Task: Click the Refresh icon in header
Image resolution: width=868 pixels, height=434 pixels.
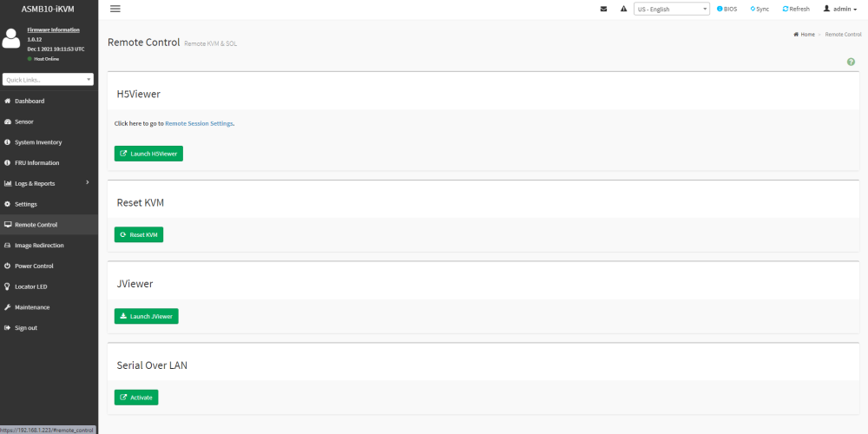Action: pos(786,9)
